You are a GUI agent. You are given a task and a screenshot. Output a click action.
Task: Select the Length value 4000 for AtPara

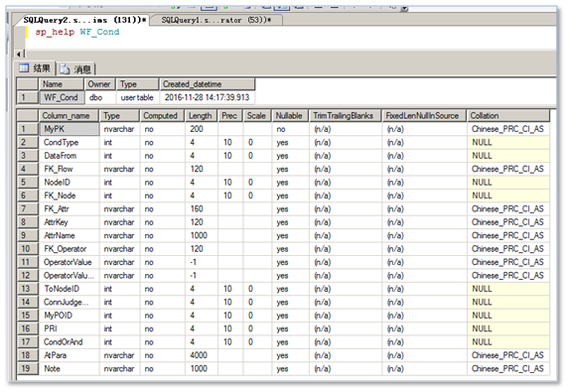[x=201, y=355]
